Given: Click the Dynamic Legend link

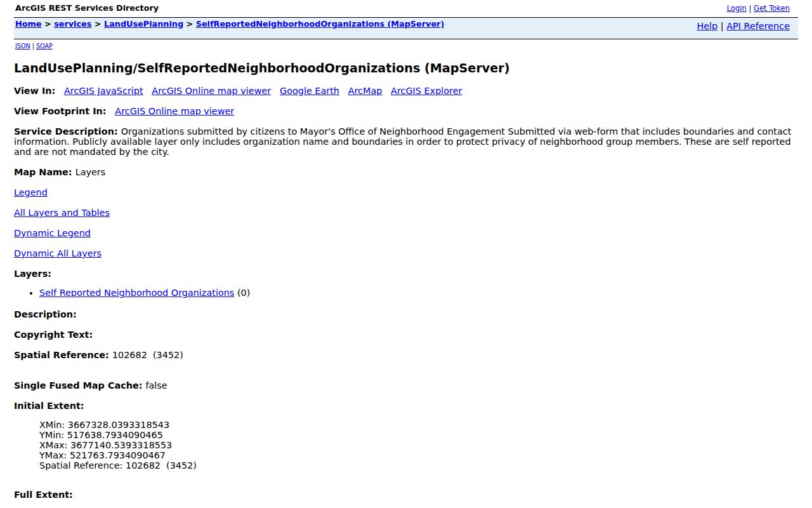Looking at the screenshot, I should tap(52, 233).
